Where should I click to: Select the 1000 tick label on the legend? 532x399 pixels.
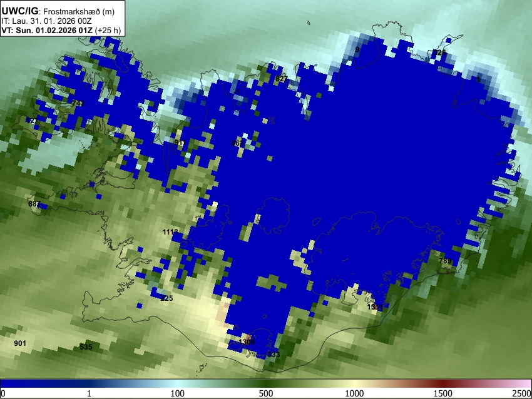354,393
